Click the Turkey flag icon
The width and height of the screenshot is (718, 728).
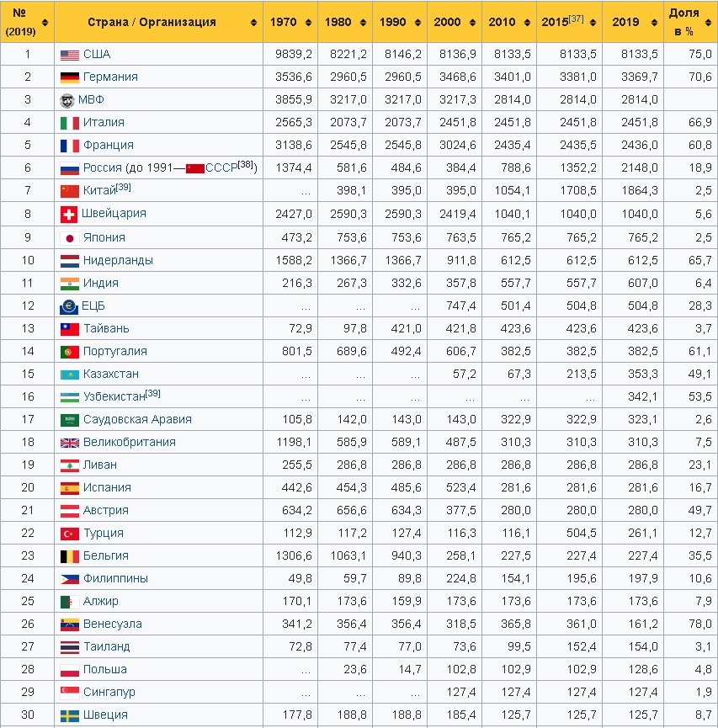coord(69,534)
